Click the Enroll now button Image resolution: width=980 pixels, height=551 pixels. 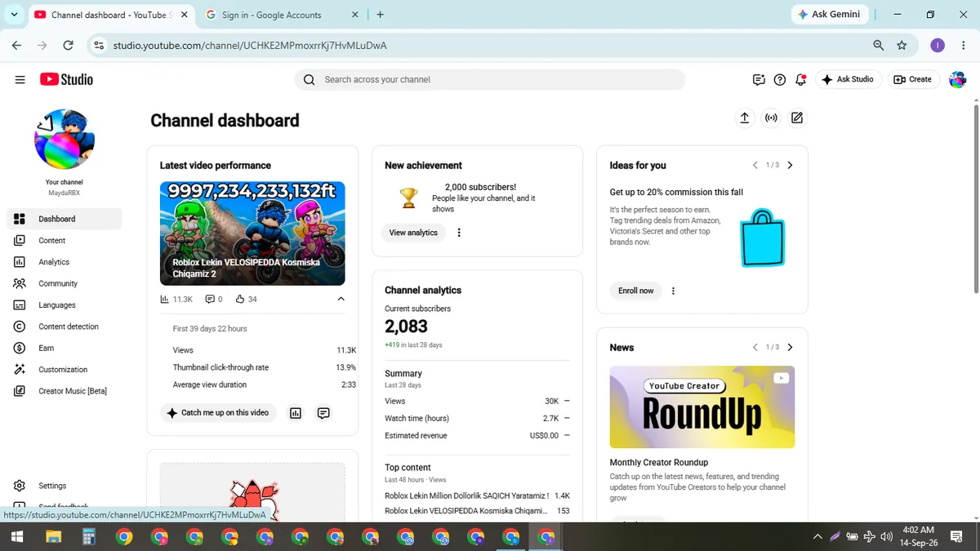click(x=635, y=291)
